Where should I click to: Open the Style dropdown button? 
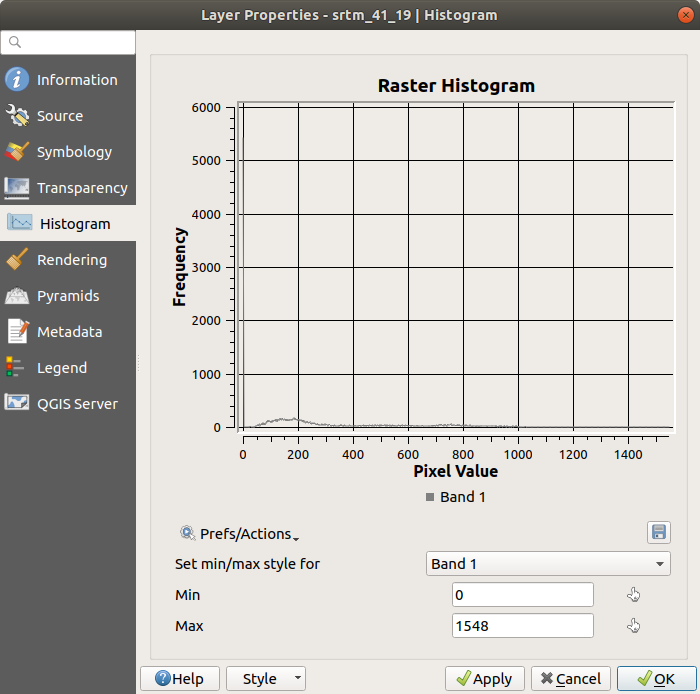click(x=266, y=679)
